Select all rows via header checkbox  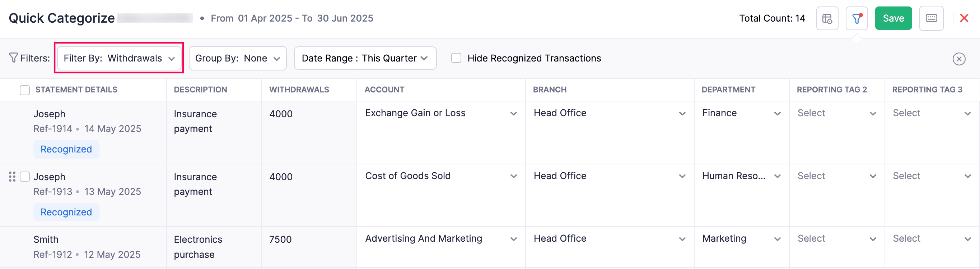24,90
